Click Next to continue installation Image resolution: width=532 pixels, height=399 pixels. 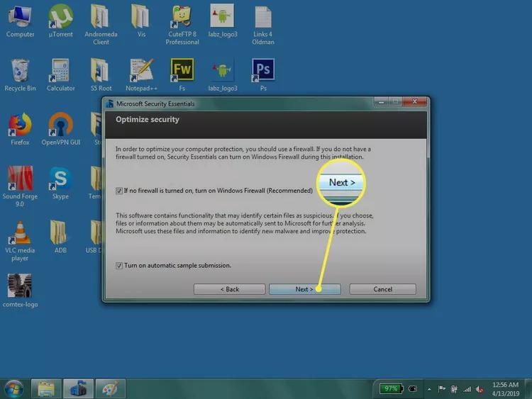305,289
